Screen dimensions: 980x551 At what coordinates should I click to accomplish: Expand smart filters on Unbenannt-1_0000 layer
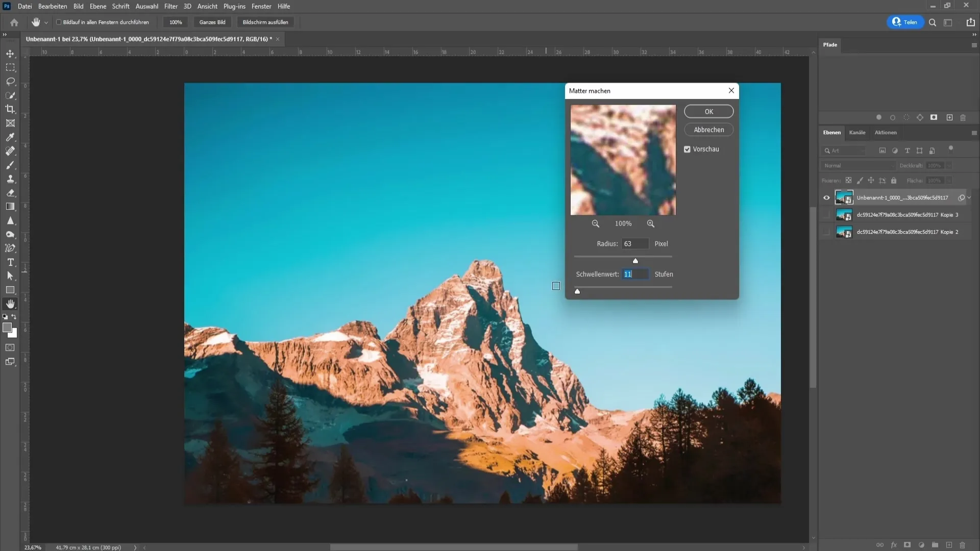click(x=969, y=198)
